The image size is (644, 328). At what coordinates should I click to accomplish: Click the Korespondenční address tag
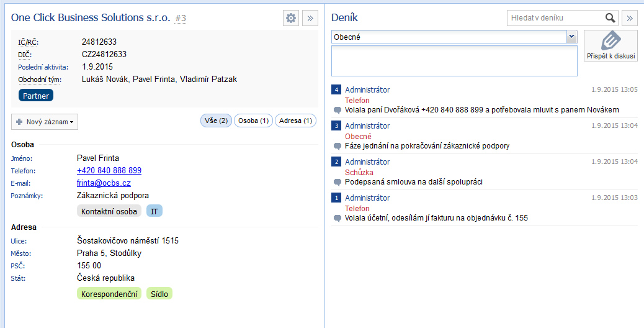point(109,293)
